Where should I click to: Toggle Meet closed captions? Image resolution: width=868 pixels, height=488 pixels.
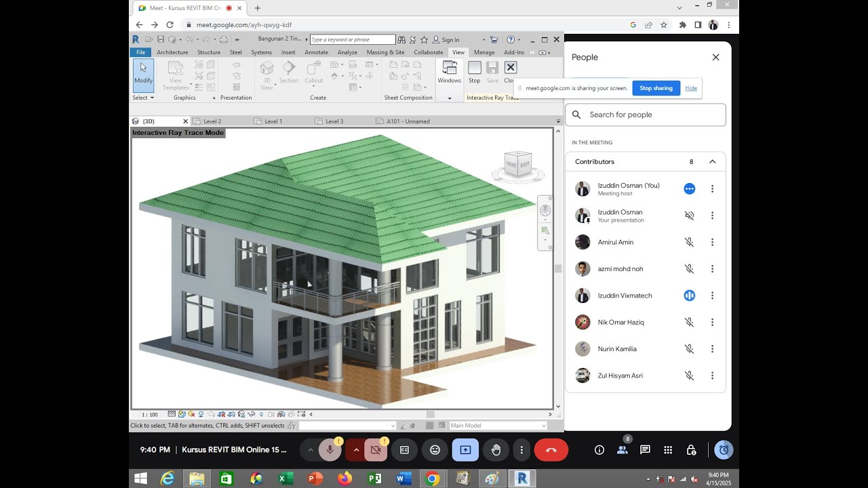(404, 449)
